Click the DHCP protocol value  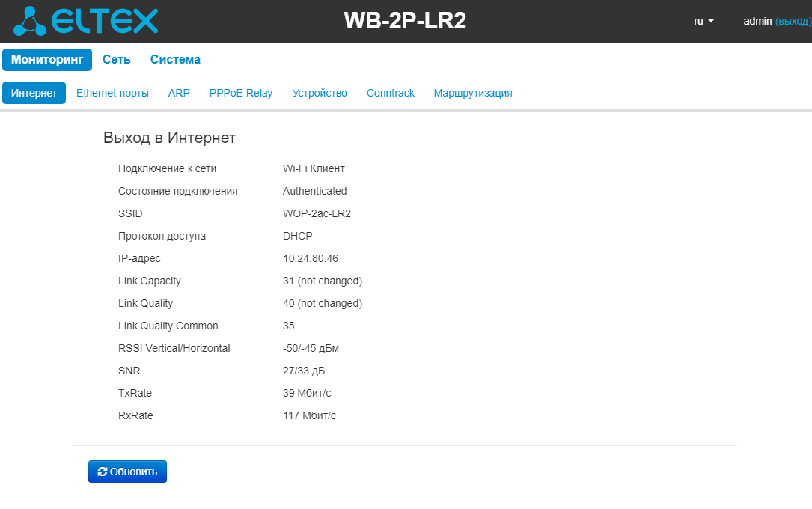[x=298, y=236]
